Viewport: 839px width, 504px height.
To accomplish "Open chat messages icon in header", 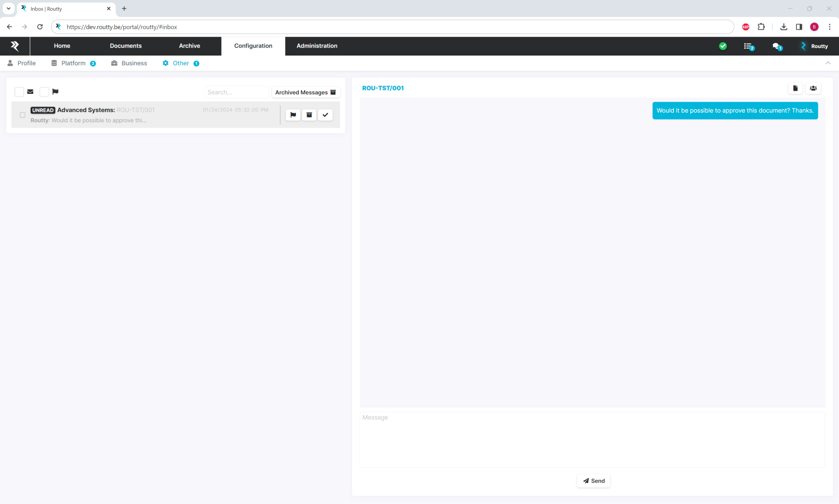I will (777, 46).
